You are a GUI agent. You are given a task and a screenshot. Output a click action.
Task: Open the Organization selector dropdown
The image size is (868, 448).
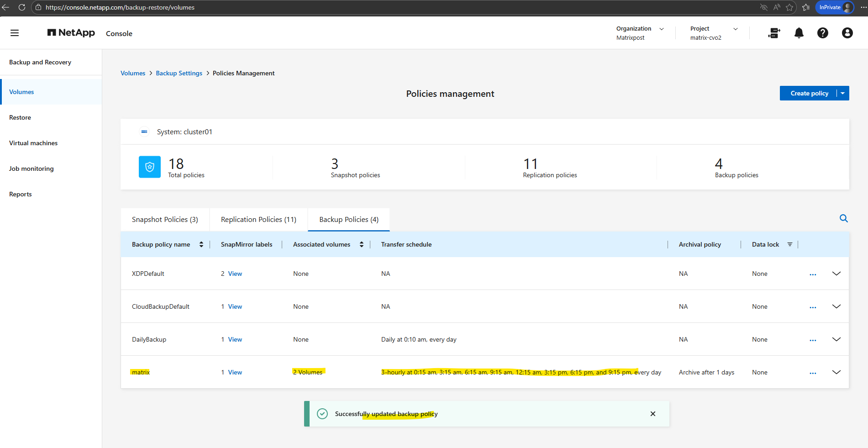tap(661, 29)
